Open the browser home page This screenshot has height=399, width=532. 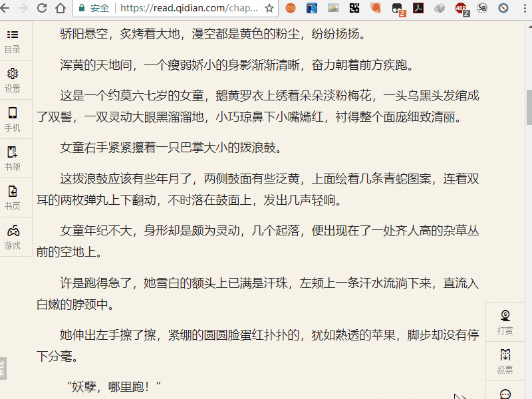click(61, 8)
